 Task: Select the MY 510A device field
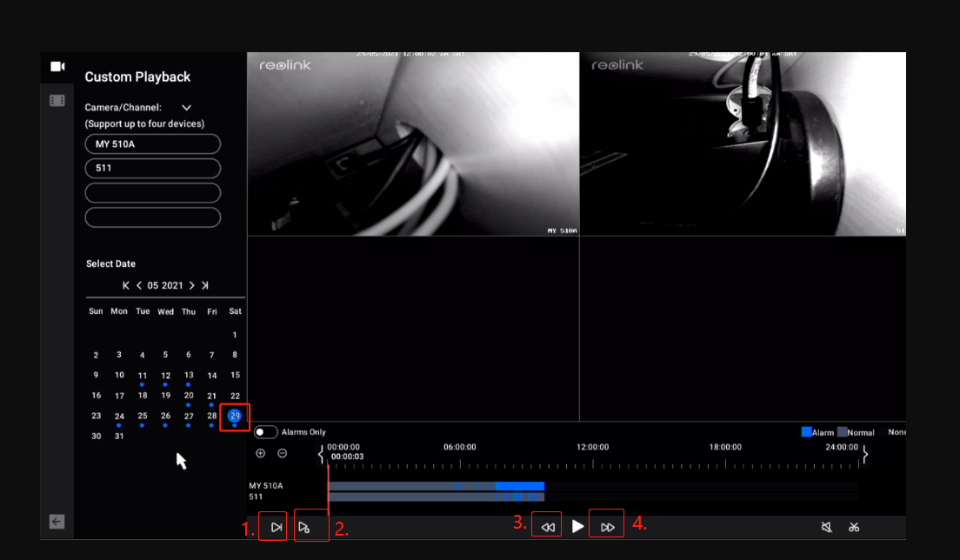click(153, 143)
